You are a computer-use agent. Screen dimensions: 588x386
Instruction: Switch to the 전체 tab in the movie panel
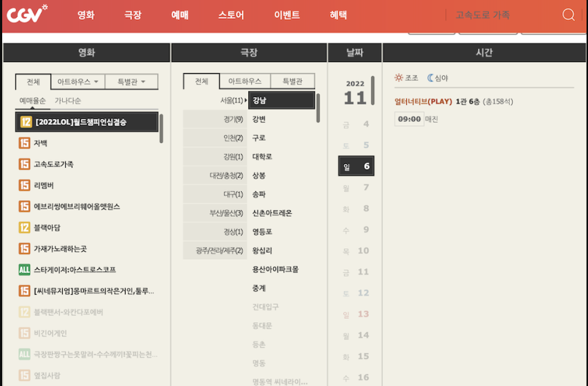pyautogui.click(x=34, y=82)
